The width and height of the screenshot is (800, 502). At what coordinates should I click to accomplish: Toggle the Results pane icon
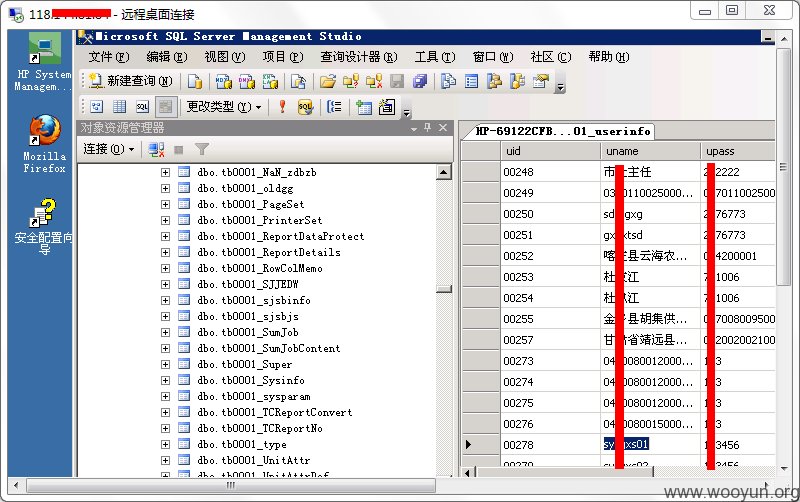pyautogui.click(x=166, y=107)
